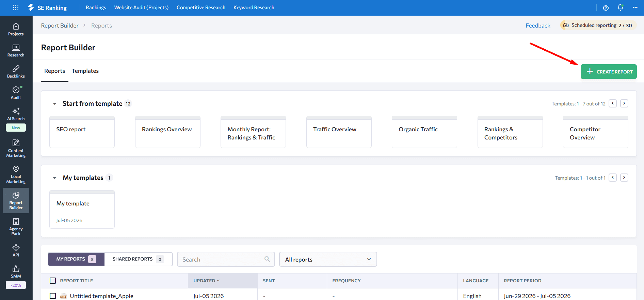Click the SE Ranking logo

(47, 7)
